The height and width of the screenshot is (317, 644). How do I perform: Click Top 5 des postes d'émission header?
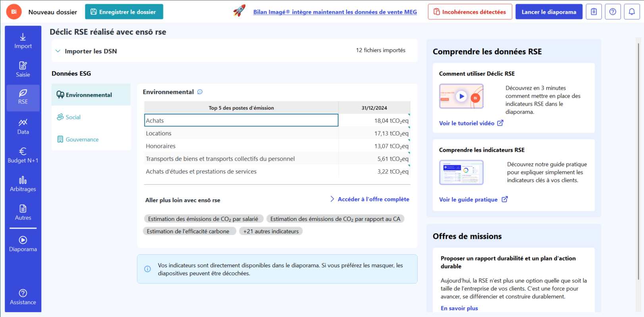click(x=241, y=108)
